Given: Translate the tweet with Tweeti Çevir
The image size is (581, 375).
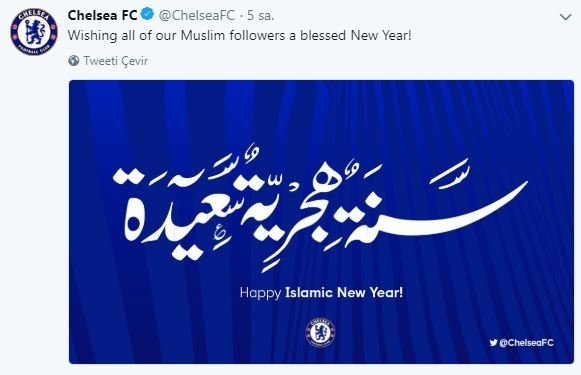Looking at the screenshot, I should coord(116,61).
